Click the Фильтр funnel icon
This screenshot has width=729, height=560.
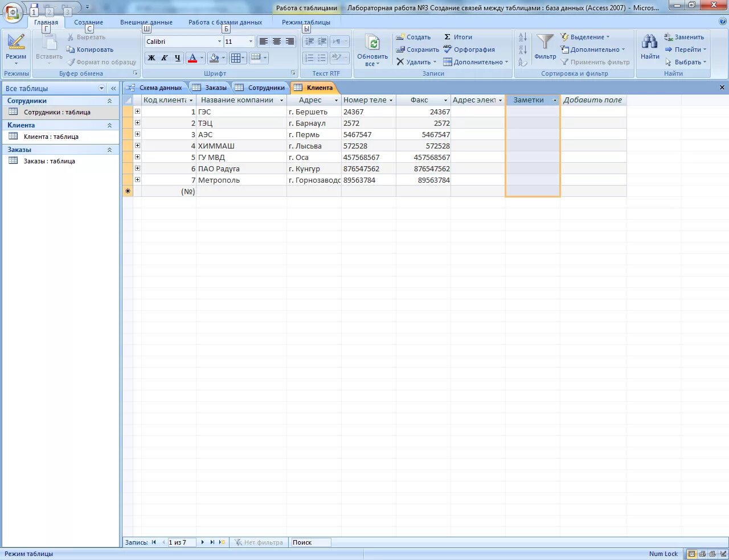(545, 42)
